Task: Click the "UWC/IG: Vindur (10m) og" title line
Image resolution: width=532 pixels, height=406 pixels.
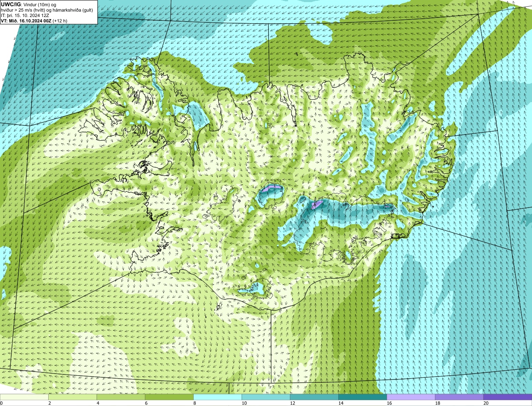Action: [x=28, y=4]
